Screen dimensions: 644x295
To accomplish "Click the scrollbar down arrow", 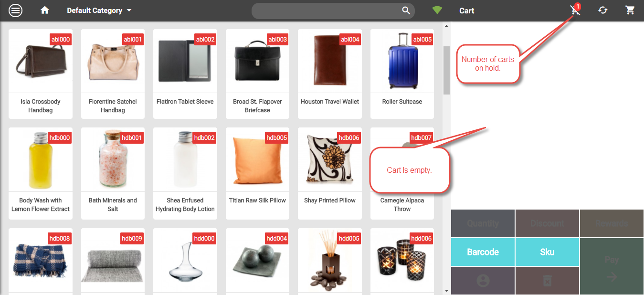I will point(446,290).
